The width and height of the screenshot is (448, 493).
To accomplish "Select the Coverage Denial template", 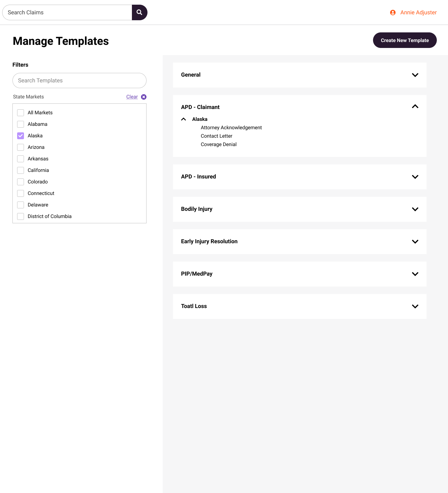I will [x=219, y=145].
